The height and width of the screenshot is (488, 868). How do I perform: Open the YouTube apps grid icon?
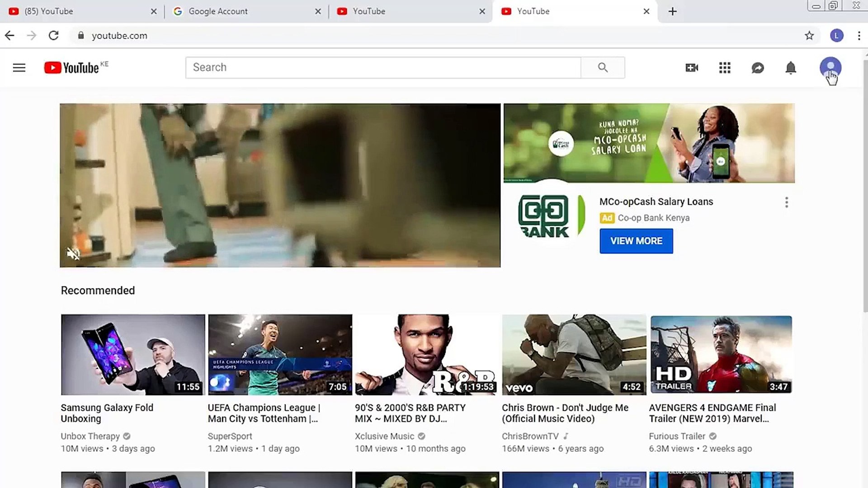click(x=724, y=67)
